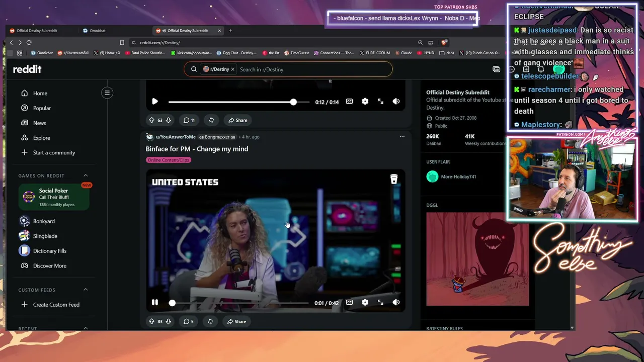Open the DGGL sidebar image

(477, 259)
